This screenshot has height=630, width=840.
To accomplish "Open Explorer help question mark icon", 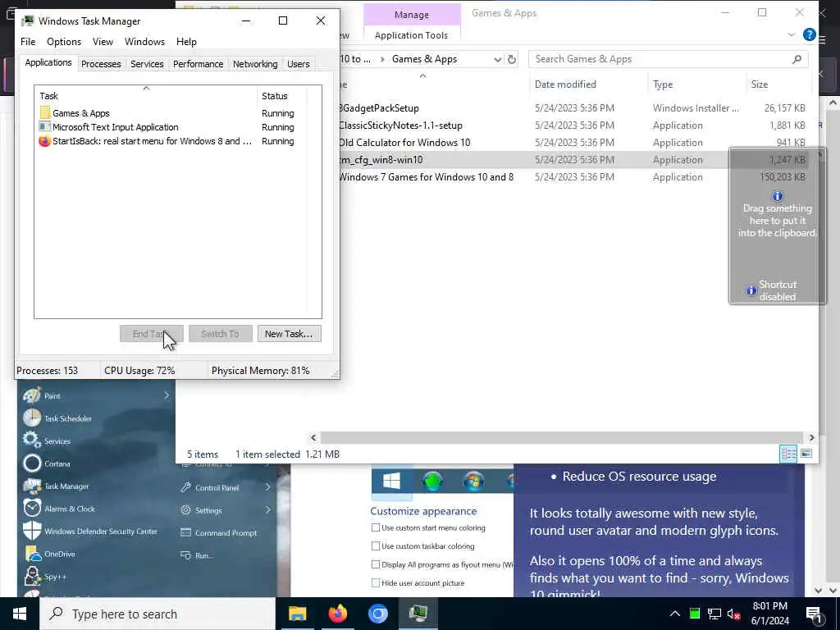I will pyautogui.click(x=809, y=34).
